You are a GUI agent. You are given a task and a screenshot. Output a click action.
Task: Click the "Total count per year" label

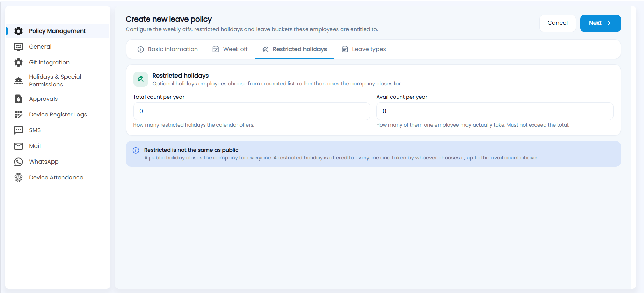[159, 97]
